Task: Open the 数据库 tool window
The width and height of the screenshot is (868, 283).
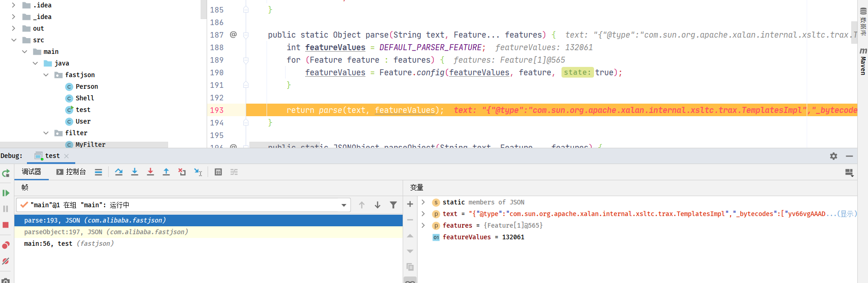Action: (x=863, y=22)
